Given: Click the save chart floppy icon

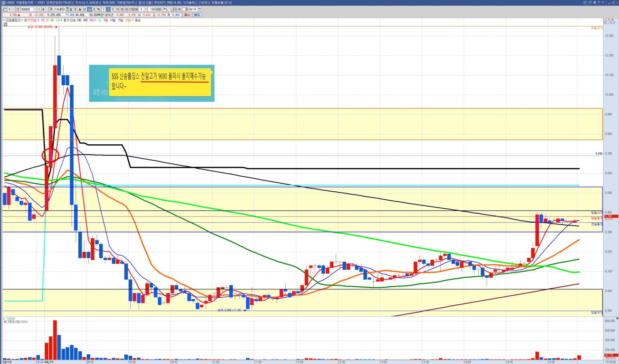Looking at the screenshot, I should (x=175, y=9).
